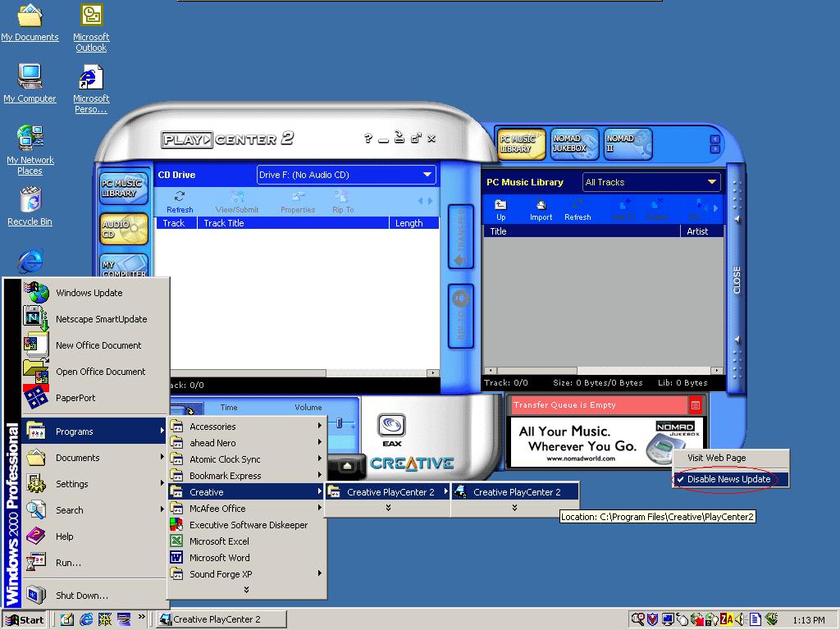The height and width of the screenshot is (630, 840).
Task: Select the PC Music Library top tab
Action: pyautogui.click(x=521, y=144)
